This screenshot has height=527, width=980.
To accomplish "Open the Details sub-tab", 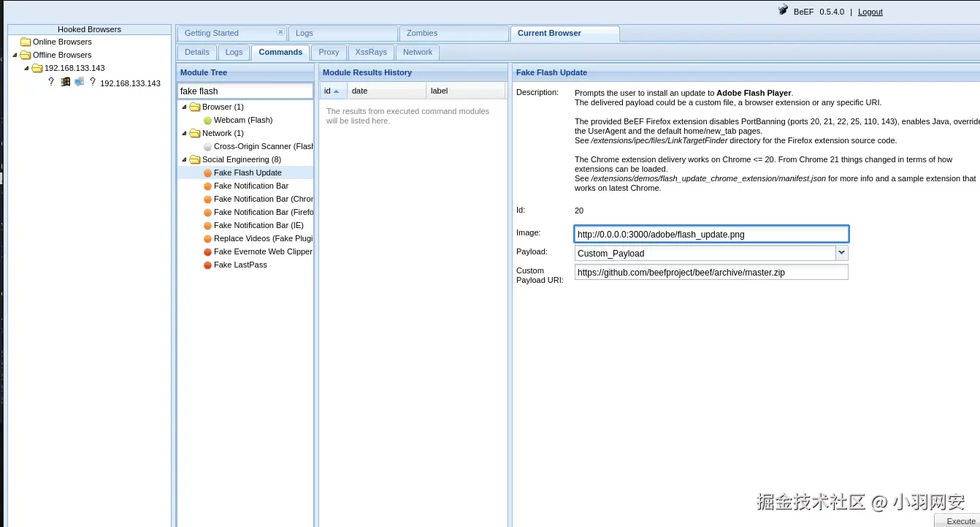I will click(x=197, y=52).
